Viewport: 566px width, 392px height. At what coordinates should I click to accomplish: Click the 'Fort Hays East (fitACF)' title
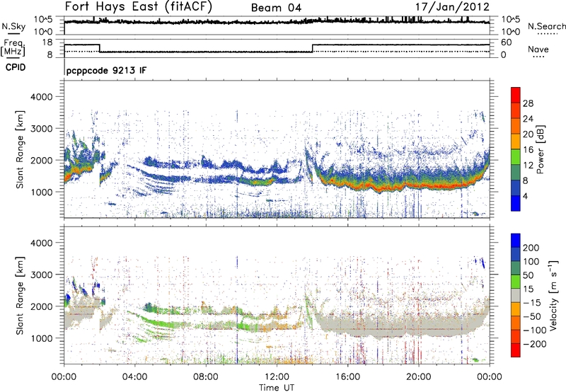pos(138,6)
